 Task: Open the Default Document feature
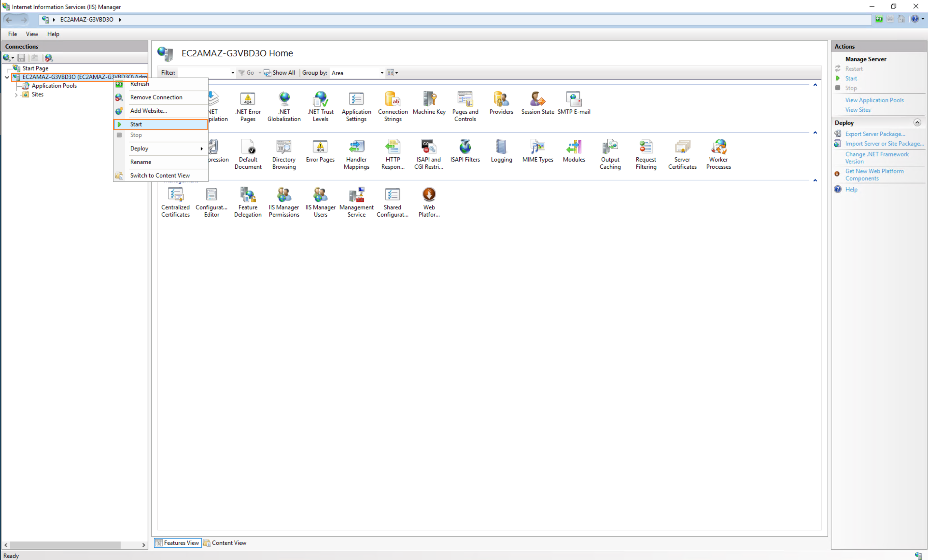248,154
